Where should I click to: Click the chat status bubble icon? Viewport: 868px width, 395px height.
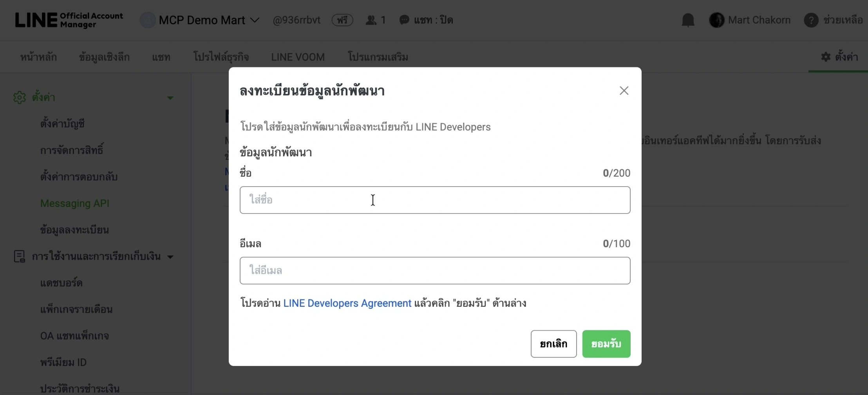[x=404, y=20]
